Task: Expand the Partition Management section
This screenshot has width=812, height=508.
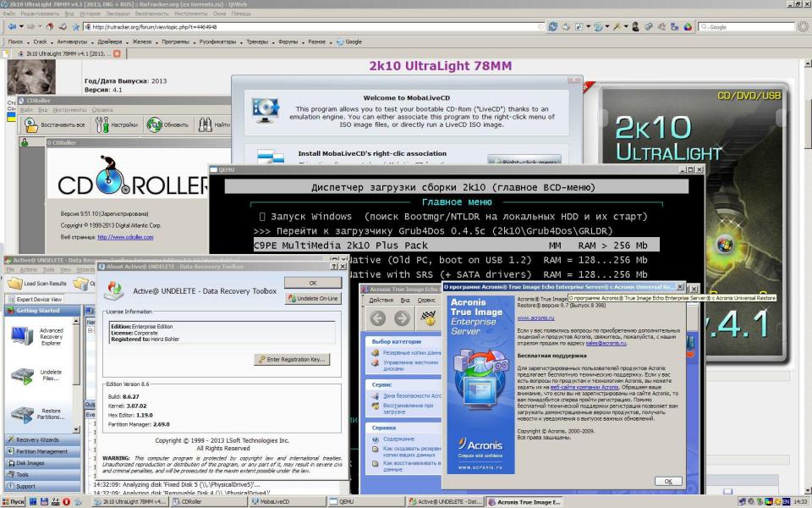Action: (x=42, y=451)
